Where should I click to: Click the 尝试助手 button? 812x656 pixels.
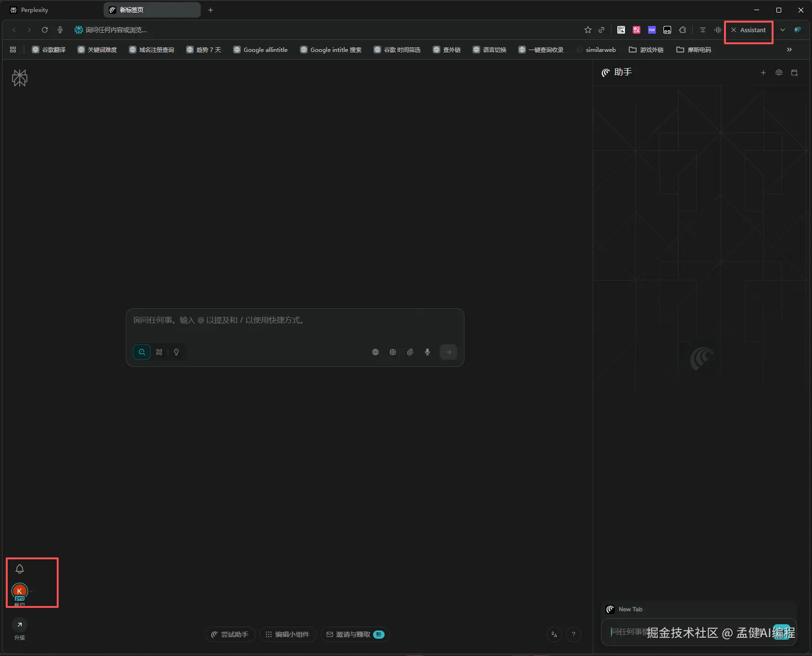230,634
